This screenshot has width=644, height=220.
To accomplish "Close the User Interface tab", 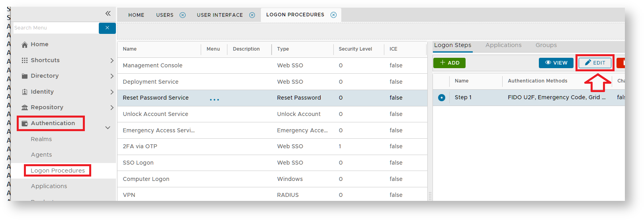I will pos(252,15).
